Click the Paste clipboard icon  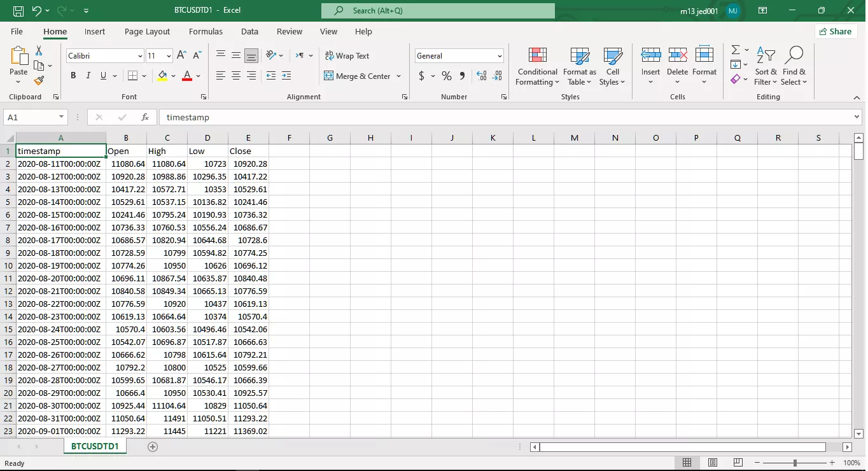click(x=18, y=57)
